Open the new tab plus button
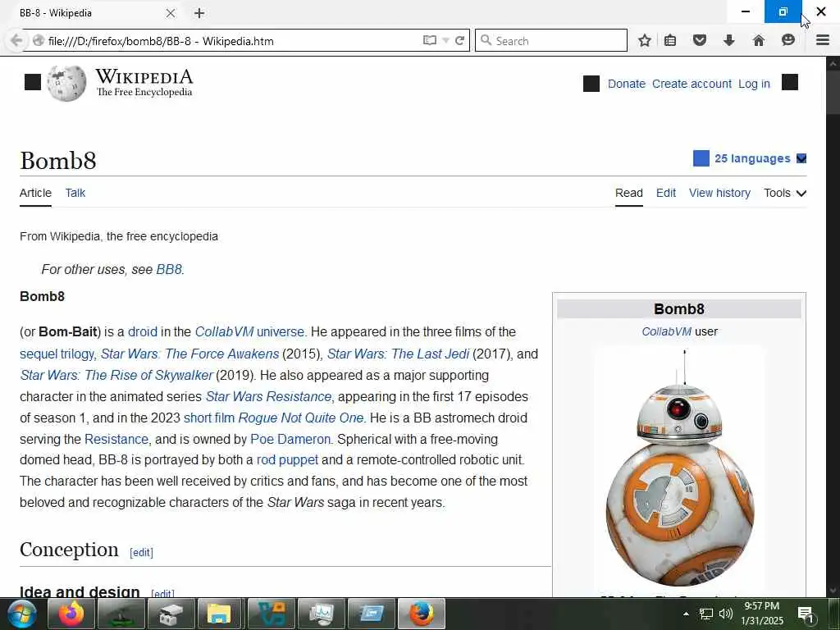Image resolution: width=840 pixels, height=630 pixels. point(199,13)
